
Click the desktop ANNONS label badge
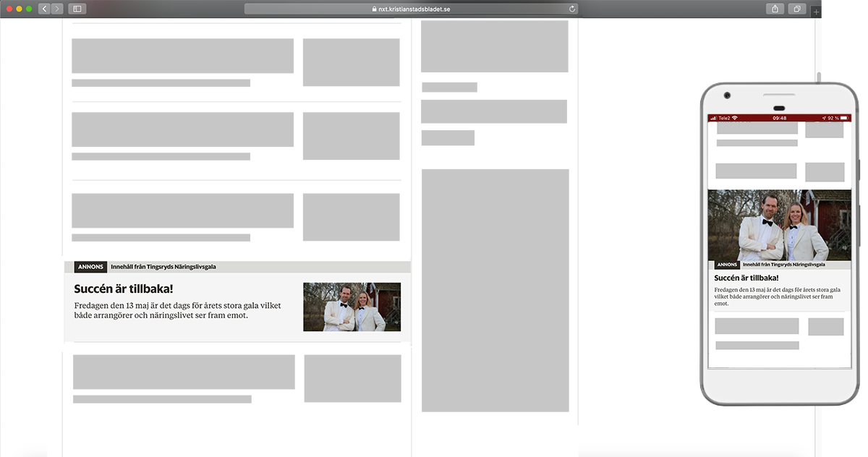point(90,267)
